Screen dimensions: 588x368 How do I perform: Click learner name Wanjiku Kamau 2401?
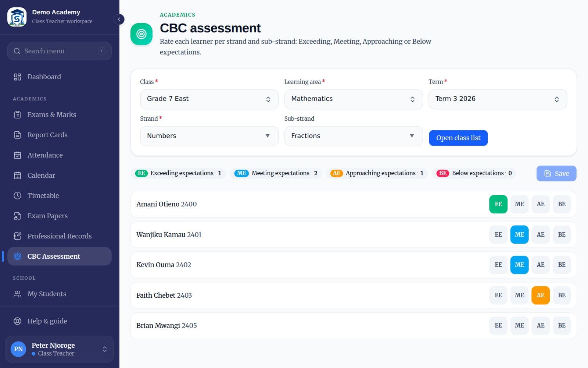pos(169,235)
